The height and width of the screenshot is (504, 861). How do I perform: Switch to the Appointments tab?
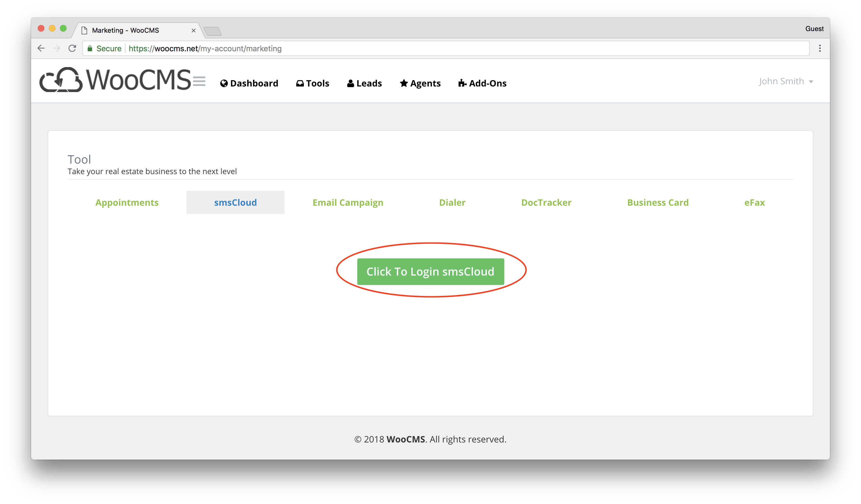pyautogui.click(x=127, y=202)
